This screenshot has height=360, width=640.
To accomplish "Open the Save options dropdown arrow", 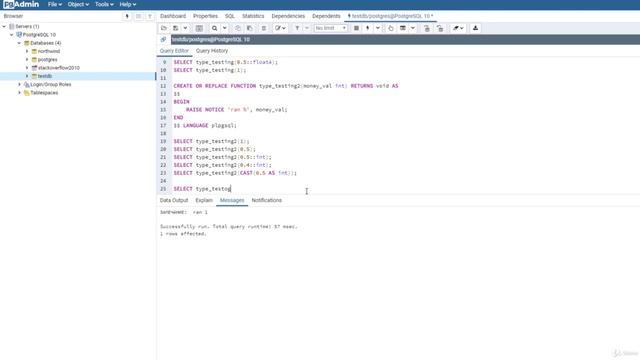I will pyautogui.click(x=185, y=28).
